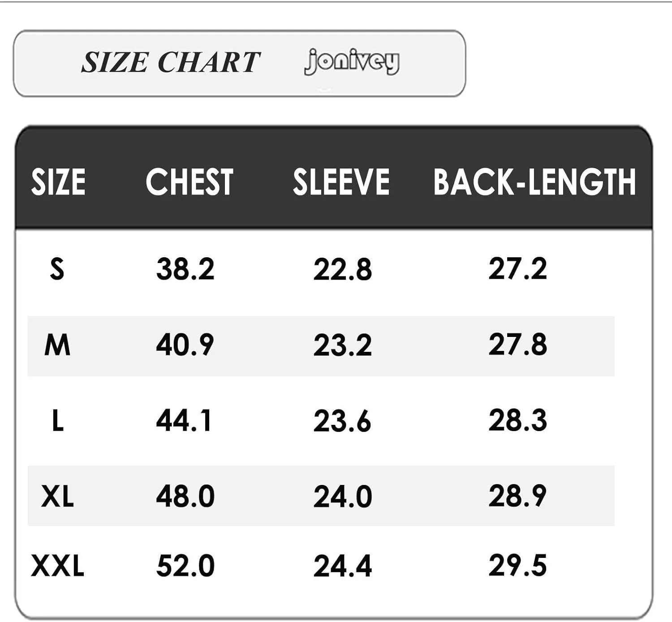Click sleeve value 22.8 for size S
This screenshot has width=672, height=622.
coord(343,270)
